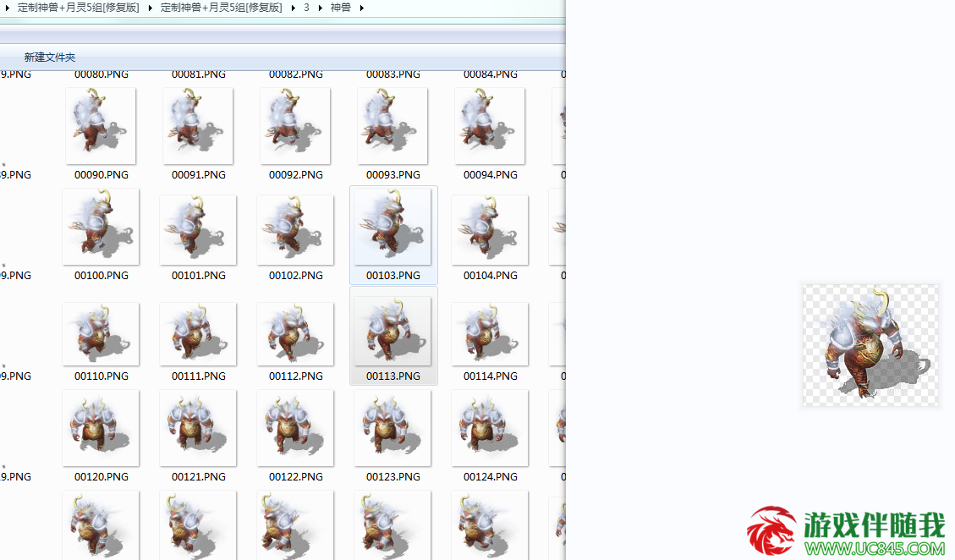This screenshot has width=955, height=560.
Task: Click the 00101.PNG file icon
Action: (198, 230)
